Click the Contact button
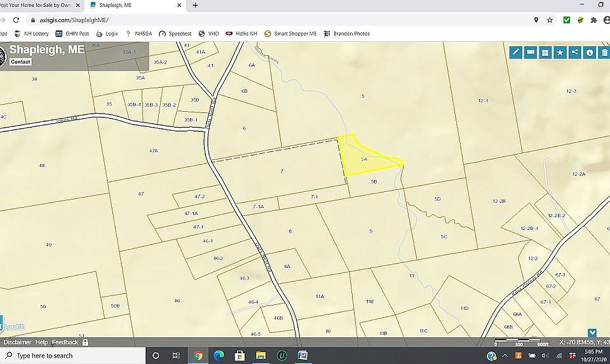The image size is (610, 364). (x=20, y=62)
